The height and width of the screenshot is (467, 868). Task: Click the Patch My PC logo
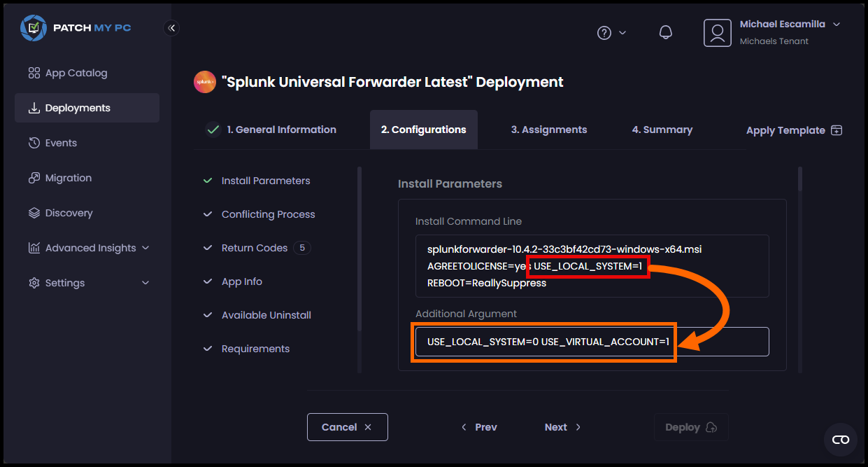click(76, 28)
